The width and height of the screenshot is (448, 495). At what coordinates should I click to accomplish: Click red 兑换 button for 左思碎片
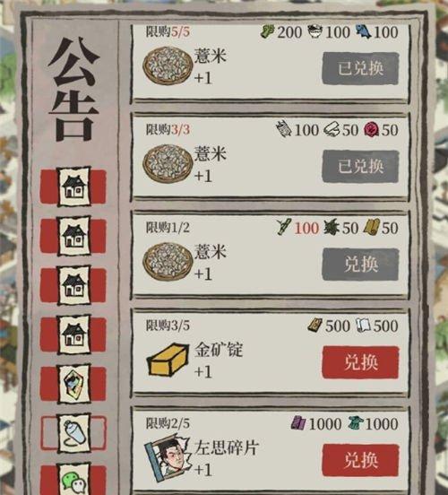(360, 460)
